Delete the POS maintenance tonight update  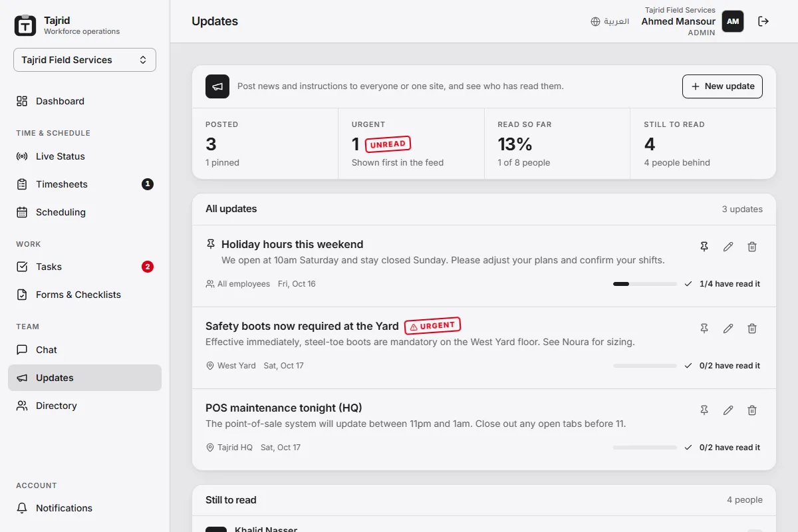(752, 410)
